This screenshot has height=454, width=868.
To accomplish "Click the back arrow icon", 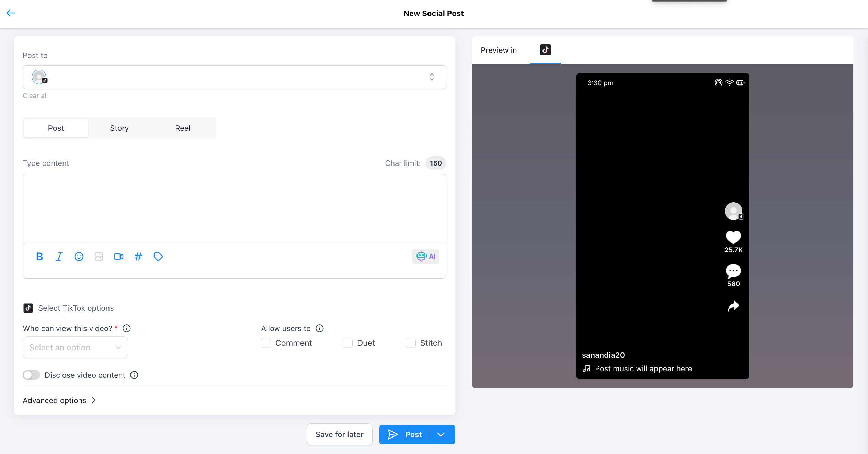I will [x=11, y=13].
